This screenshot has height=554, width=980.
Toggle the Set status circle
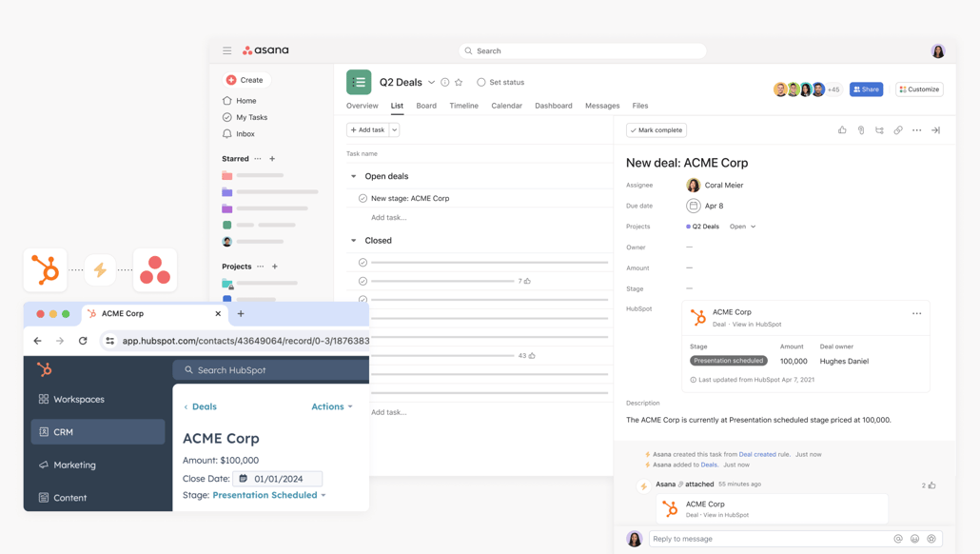[481, 83]
